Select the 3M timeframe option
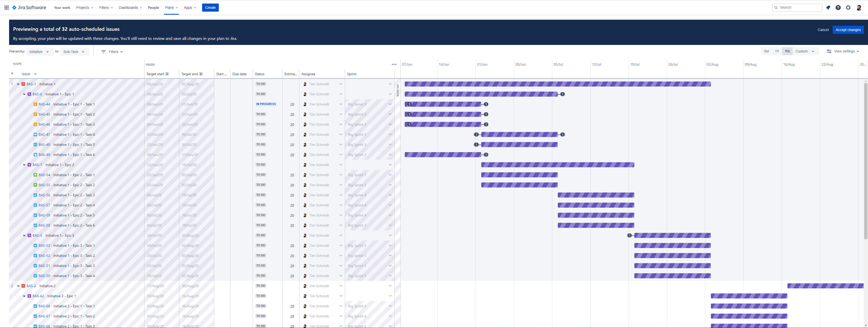This screenshot has height=328, width=868. click(x=766, y=51)
